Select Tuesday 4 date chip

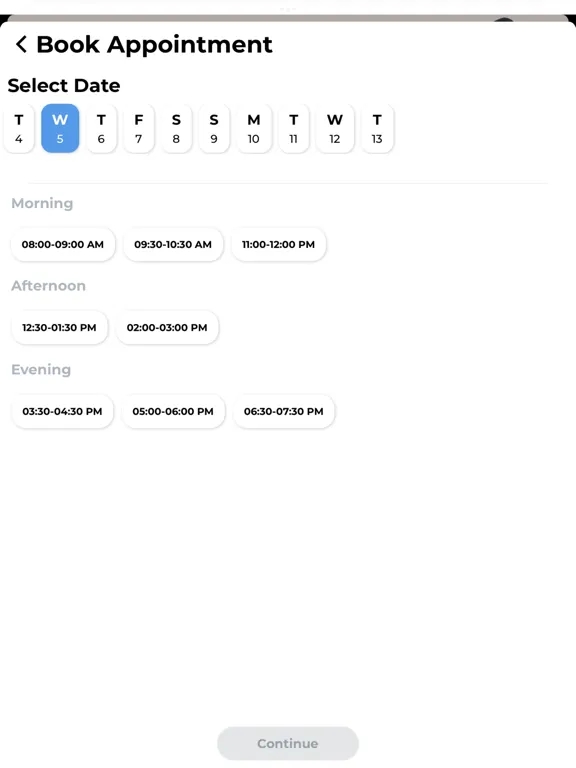[x=19, y=128]
